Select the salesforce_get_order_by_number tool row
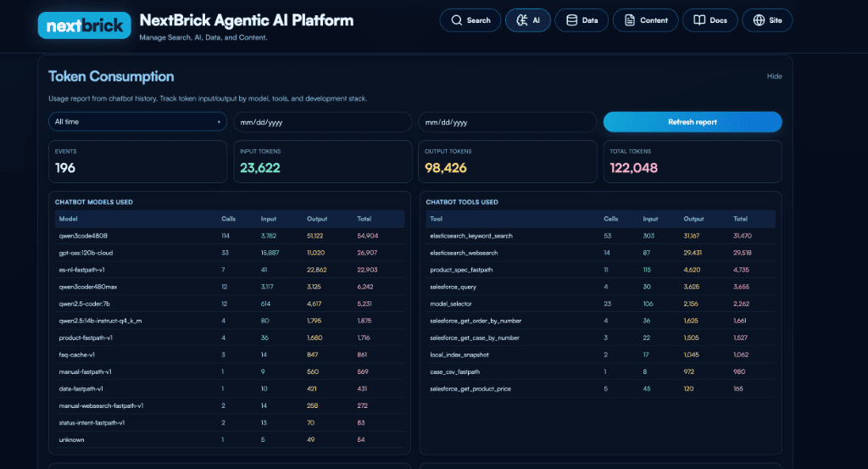868x469 pixels. point(601,321)
